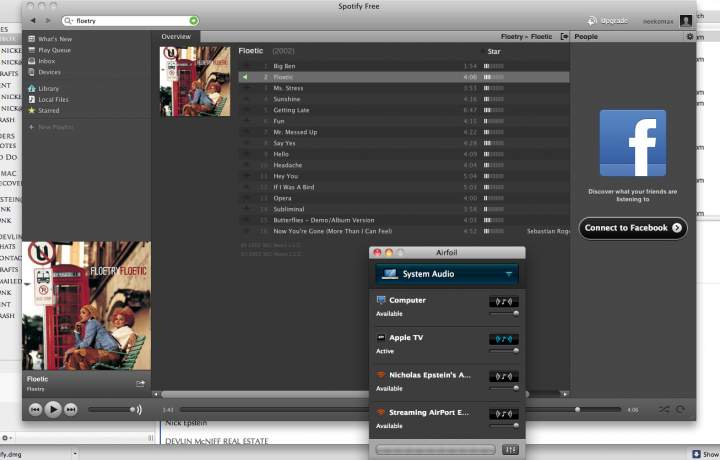Click the Floetic album title
This screenshot has height=460, width=720.
[251, 51]
